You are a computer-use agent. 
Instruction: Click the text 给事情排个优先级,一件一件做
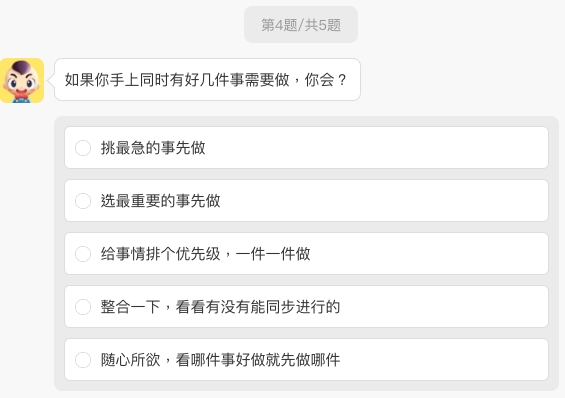pyautogui.click(x=205, y=254)
